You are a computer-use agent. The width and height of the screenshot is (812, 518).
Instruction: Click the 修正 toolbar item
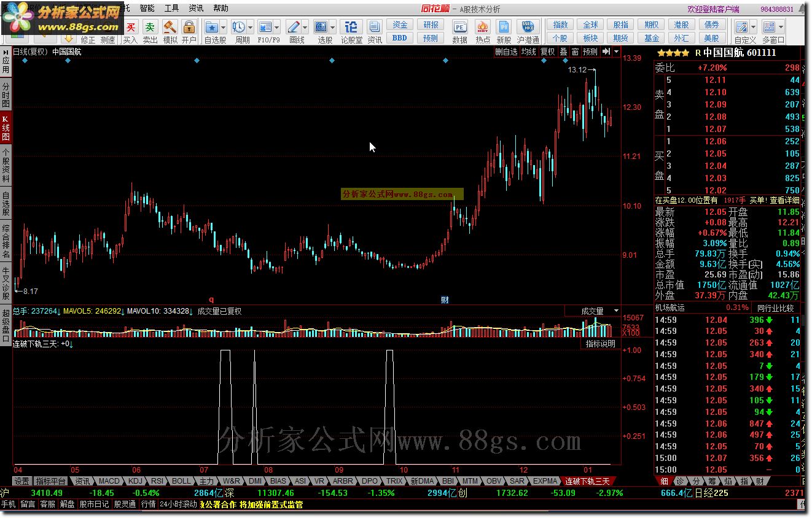click(x=88, y=40)
